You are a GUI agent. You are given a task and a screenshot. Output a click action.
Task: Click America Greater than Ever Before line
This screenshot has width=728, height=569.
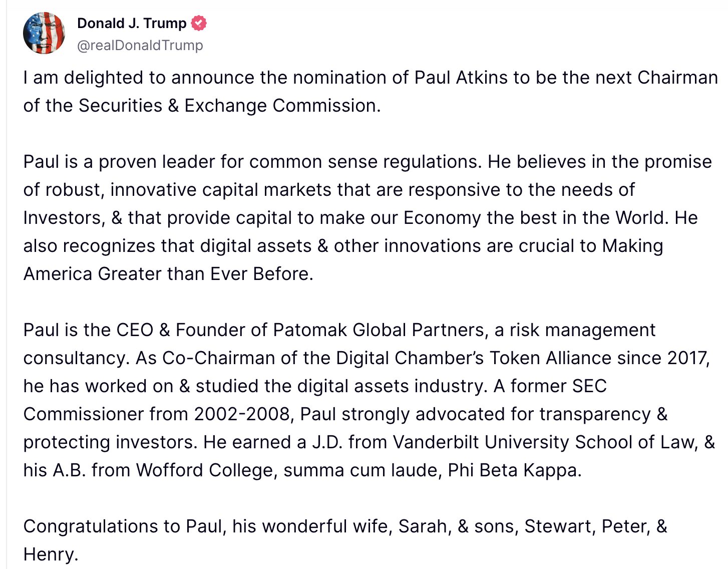point(168,274)
